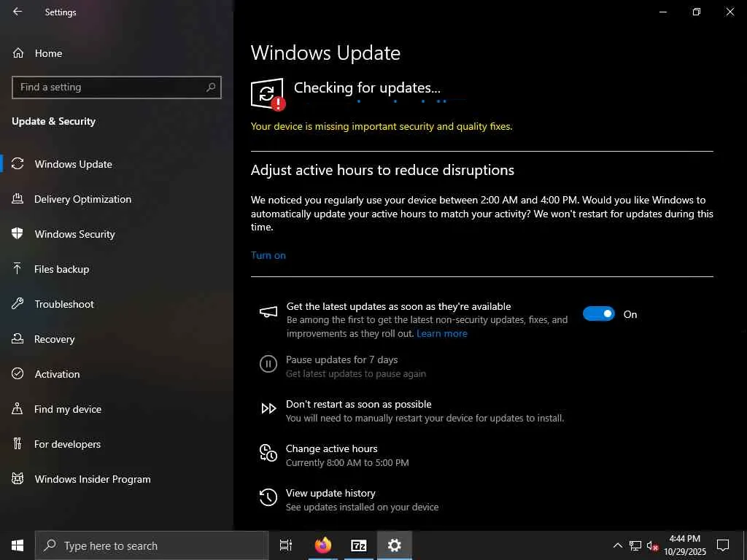Open the notification center icon
Image resolution: width=747 pixels, height=560 pixels.
pyautogui.click(x=723, y=545)
